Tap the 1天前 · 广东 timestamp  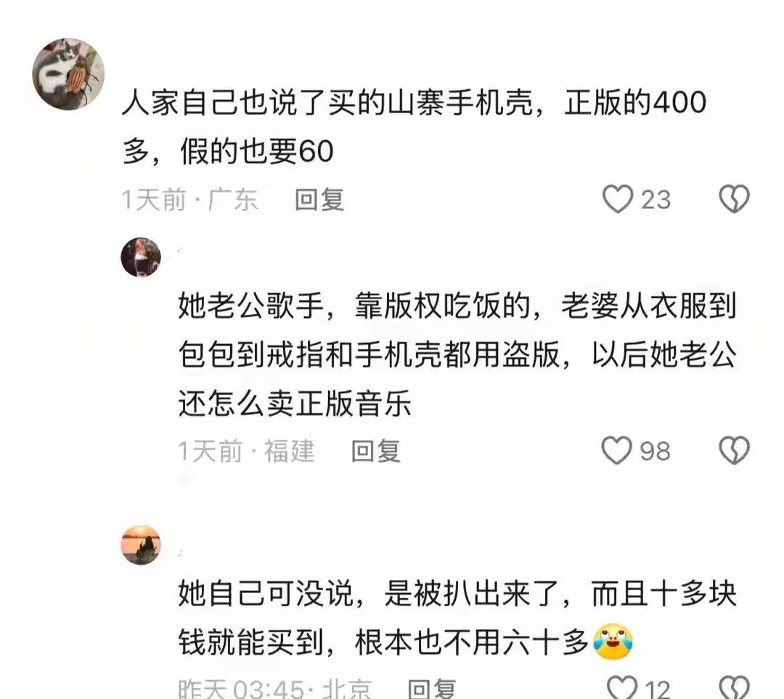[x=190, y=200]
